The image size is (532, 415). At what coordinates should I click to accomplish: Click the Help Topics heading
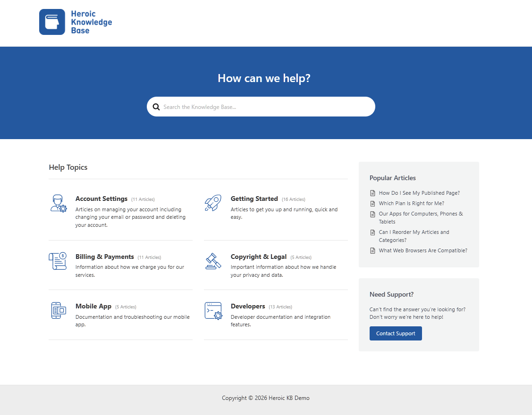tap(68, 167)
